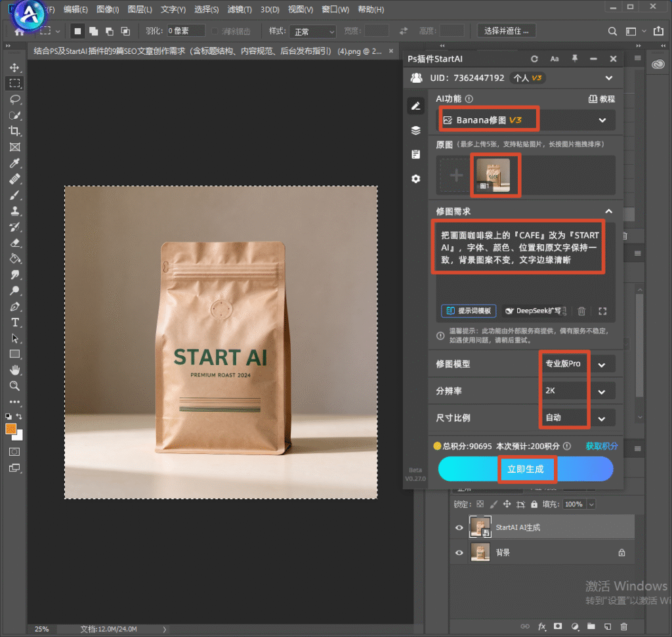
Task: Select the Pen tool
Action: coord(14,307)
